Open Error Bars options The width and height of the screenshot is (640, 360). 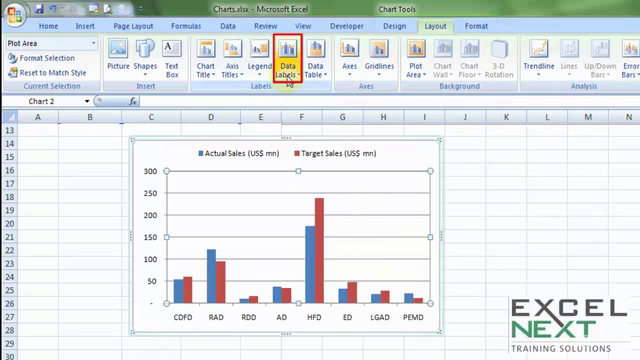pyautogui.click(x=630, y=58)
